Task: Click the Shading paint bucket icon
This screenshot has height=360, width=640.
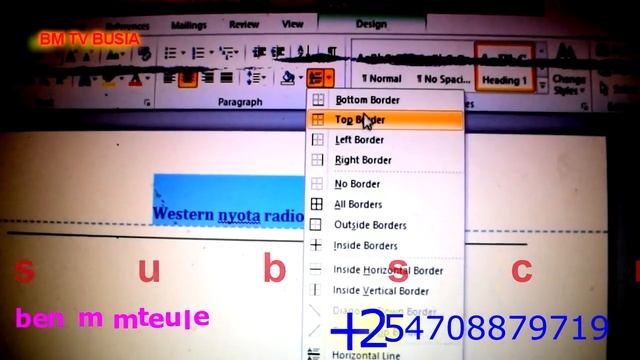Action: coord(288,78)
